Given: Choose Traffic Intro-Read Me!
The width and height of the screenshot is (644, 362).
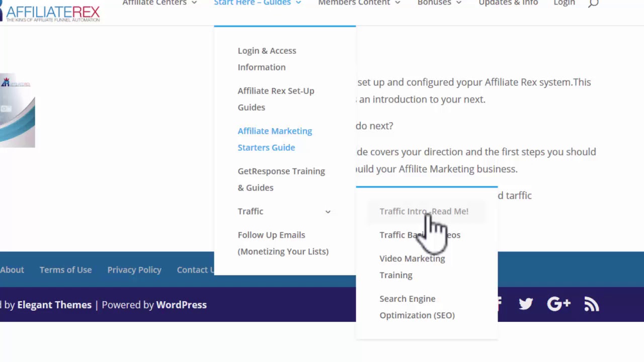Looking at the screenshot, I should pyautogui.click(x=424, y=211).
